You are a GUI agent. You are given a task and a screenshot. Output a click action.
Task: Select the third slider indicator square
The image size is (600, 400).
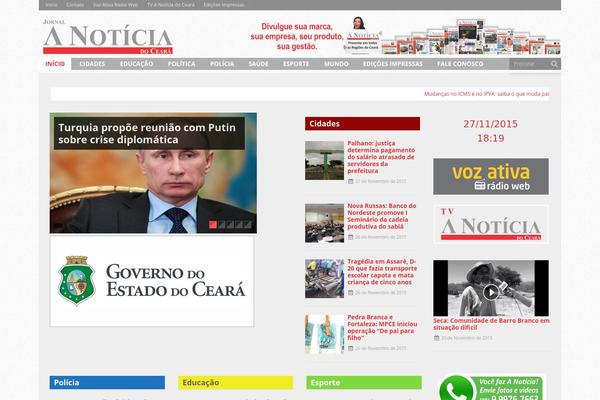click(230, 225)
